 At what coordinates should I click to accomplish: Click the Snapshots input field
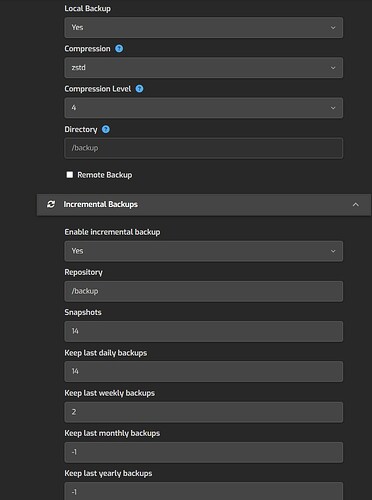pyautogui.click(x=203, y=331)
